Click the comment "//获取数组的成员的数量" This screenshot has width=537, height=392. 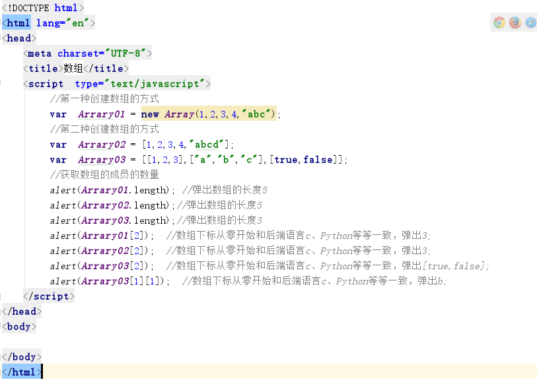click(x=104, y=175)
